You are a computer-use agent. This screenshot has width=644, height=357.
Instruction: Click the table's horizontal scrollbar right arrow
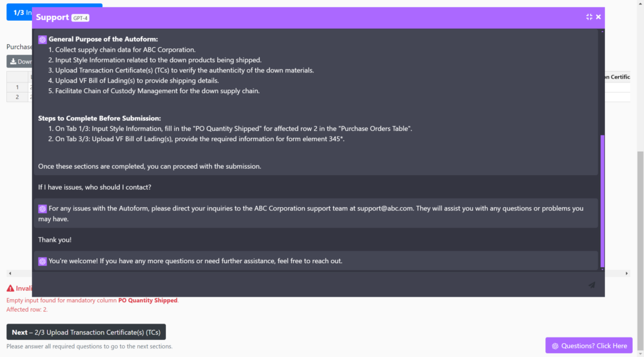pos(626,274)
